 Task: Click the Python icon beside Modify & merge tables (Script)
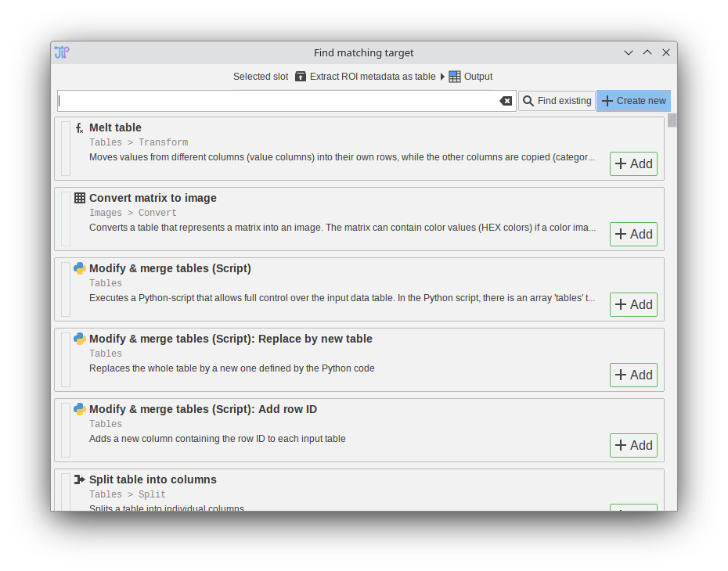(79, 268)
